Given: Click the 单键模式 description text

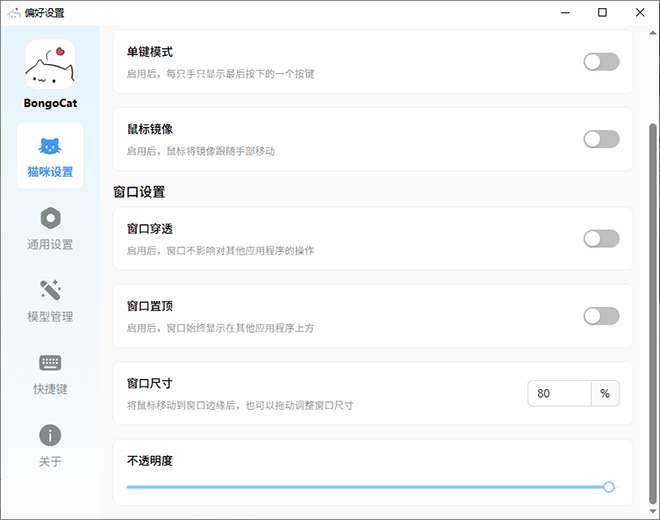Looking at the screenshot, I should pos(221,74).
